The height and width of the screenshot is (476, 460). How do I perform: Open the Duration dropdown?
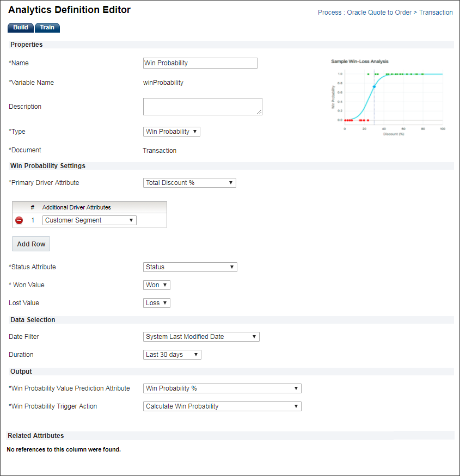click(172, 355)
